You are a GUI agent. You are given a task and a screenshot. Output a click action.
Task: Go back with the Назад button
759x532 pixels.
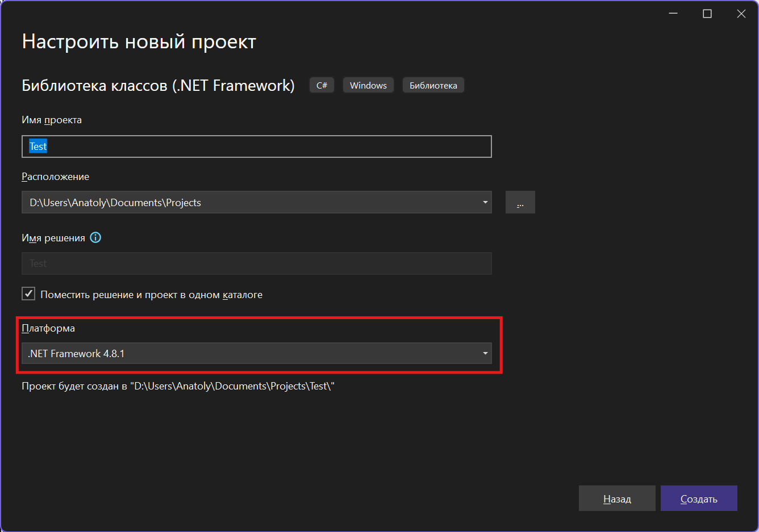click(x=617, y=498)
